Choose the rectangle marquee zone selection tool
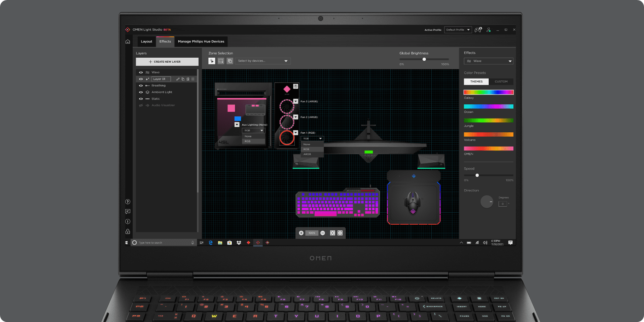644x322 pixels. coord(221,61)
